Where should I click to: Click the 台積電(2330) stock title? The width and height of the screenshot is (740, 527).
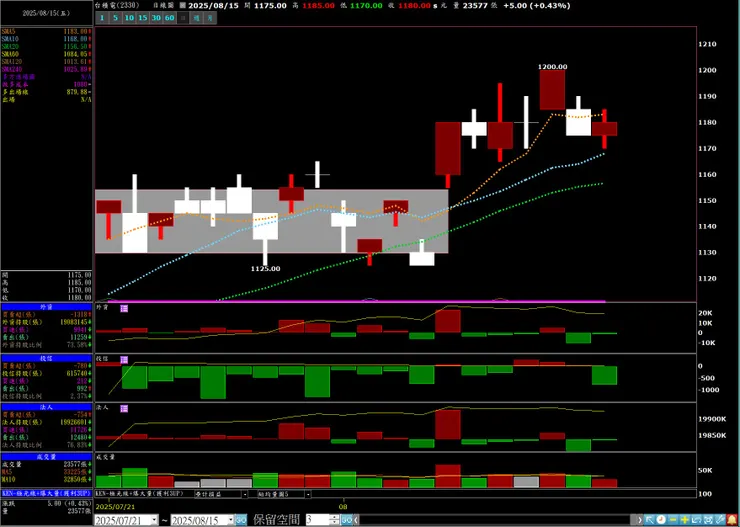(x=117, y=6)
